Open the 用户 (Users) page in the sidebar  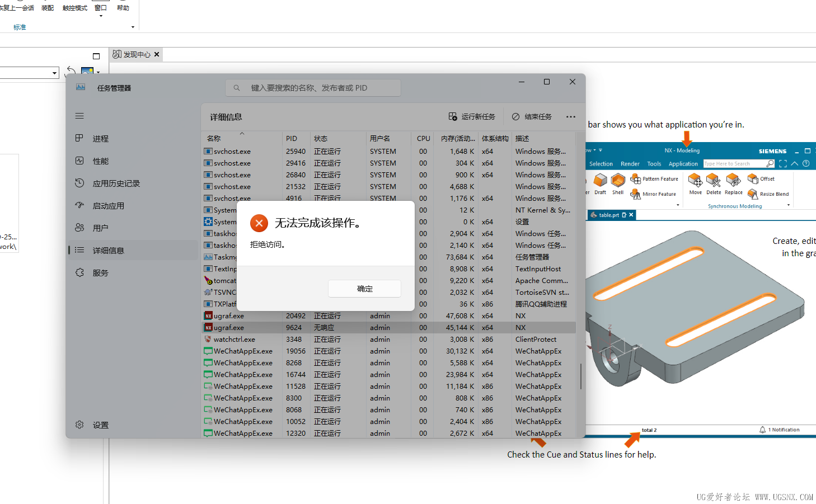(101, 228)
